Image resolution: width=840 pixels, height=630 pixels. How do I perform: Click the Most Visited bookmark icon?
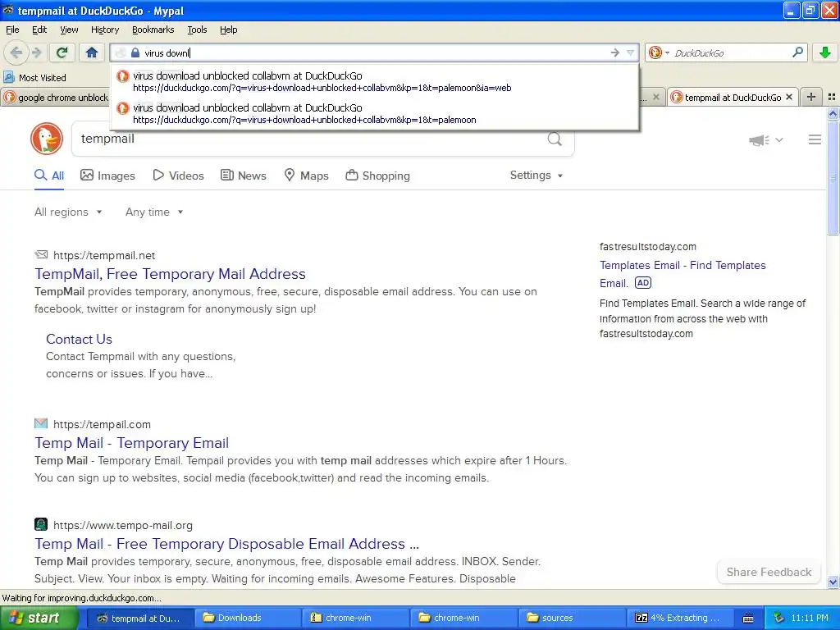9,78
